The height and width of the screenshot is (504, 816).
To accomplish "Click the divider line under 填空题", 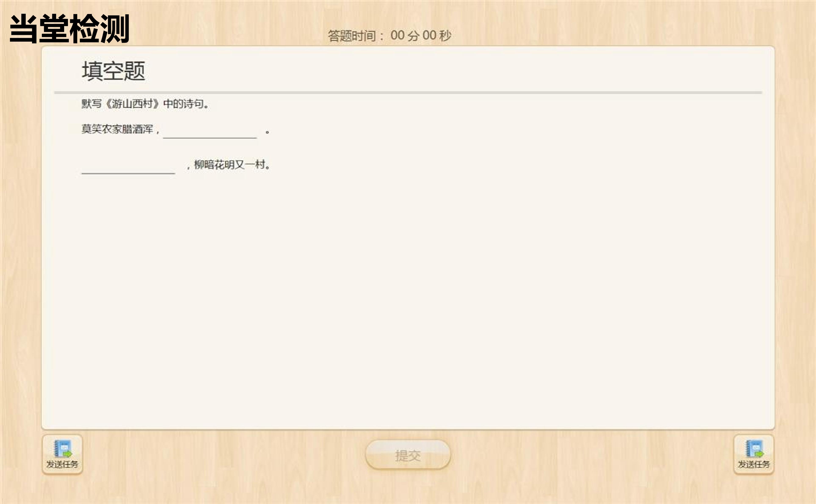I will (408, 92).
